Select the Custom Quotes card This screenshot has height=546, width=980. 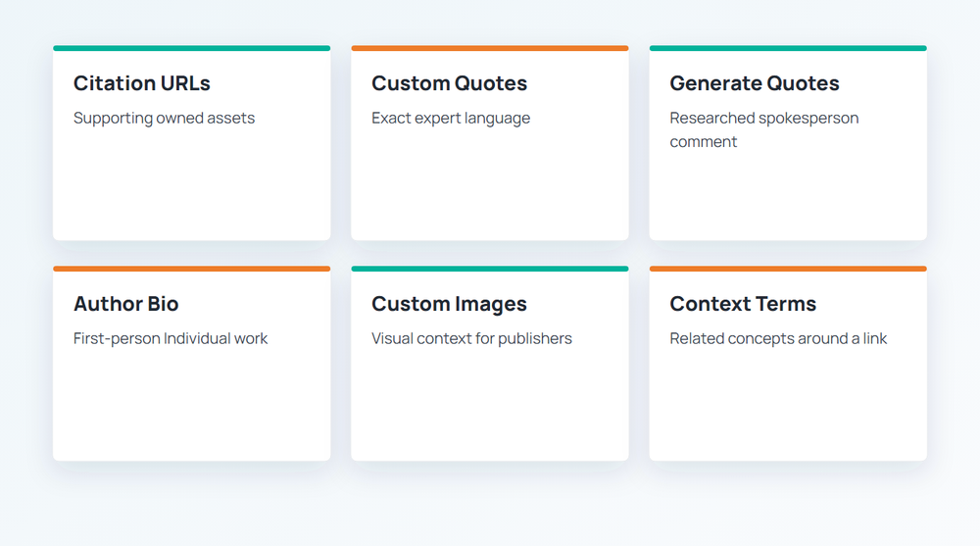point(489,142)
